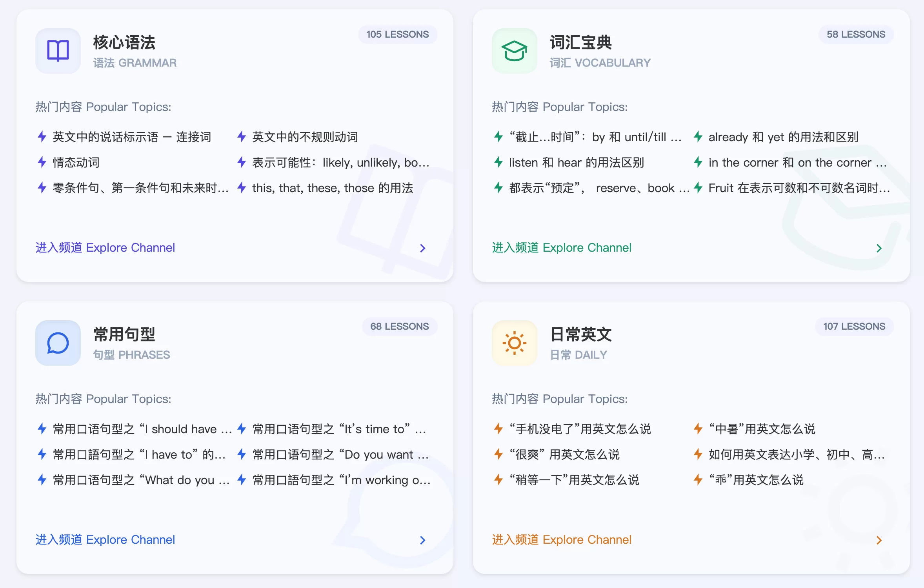Open topic 如何用英文表达小学、初中、高
This screenshot has width=924, height=588.
coord(797,455)
